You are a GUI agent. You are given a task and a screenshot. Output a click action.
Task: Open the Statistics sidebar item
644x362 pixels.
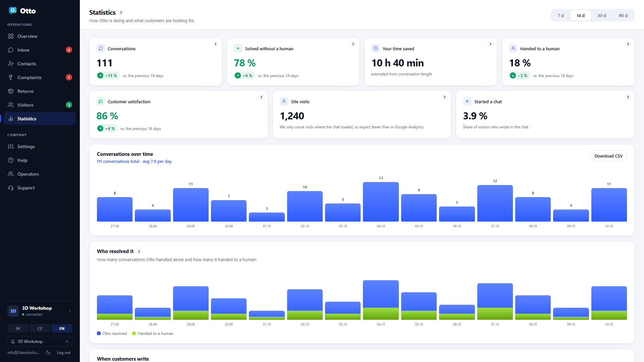point(40,119)
